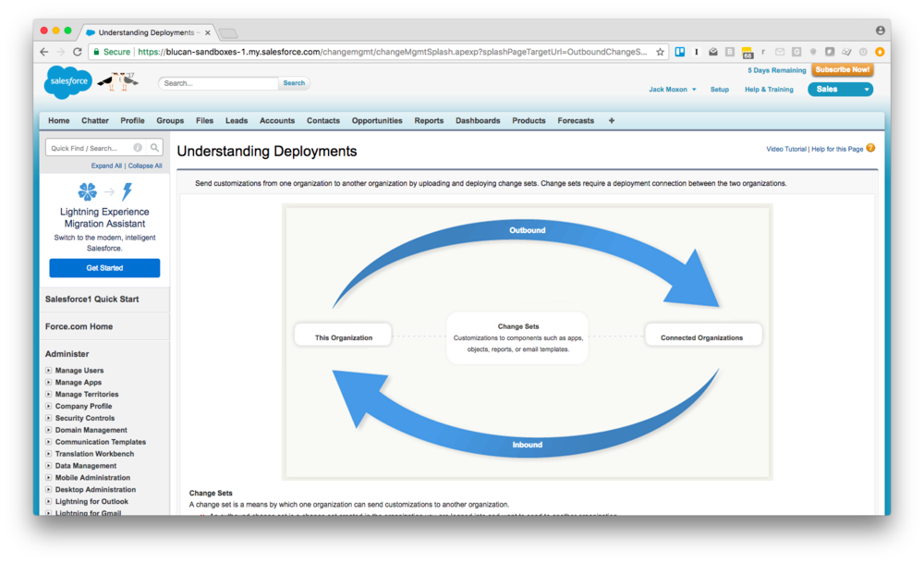The height and width of the screenshot is (563, 924).
Task: Click in the global Search input field
Action: pyautogui.click(x=218, y=83)
